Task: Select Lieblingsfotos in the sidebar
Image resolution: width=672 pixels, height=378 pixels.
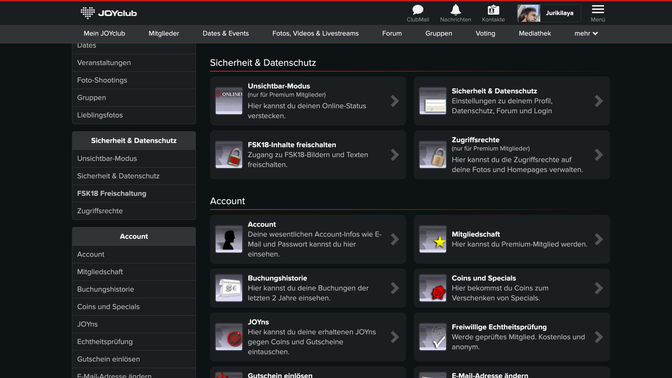Action: tap(134, 115)
